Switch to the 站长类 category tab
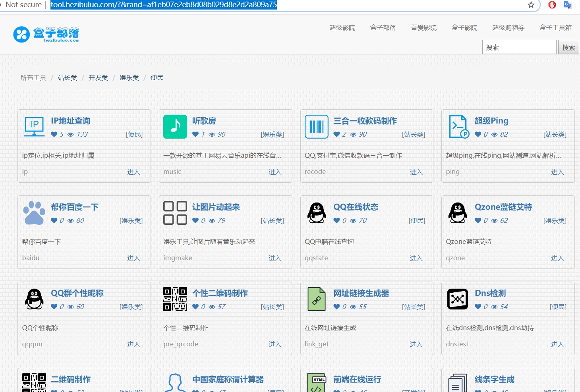Image resolution: width=580 pixels, height=392 pixels. pyautogui.click(x=67, y=77)
